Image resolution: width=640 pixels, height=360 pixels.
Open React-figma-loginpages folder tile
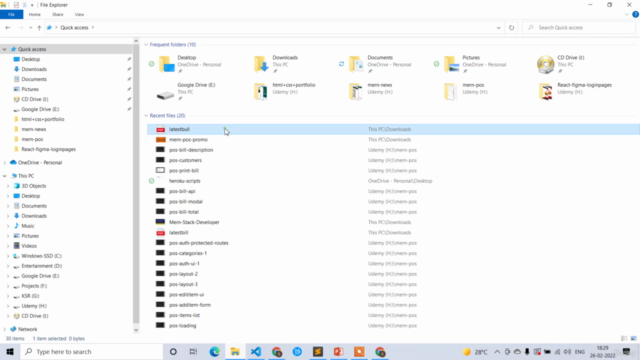click(576, 91)
